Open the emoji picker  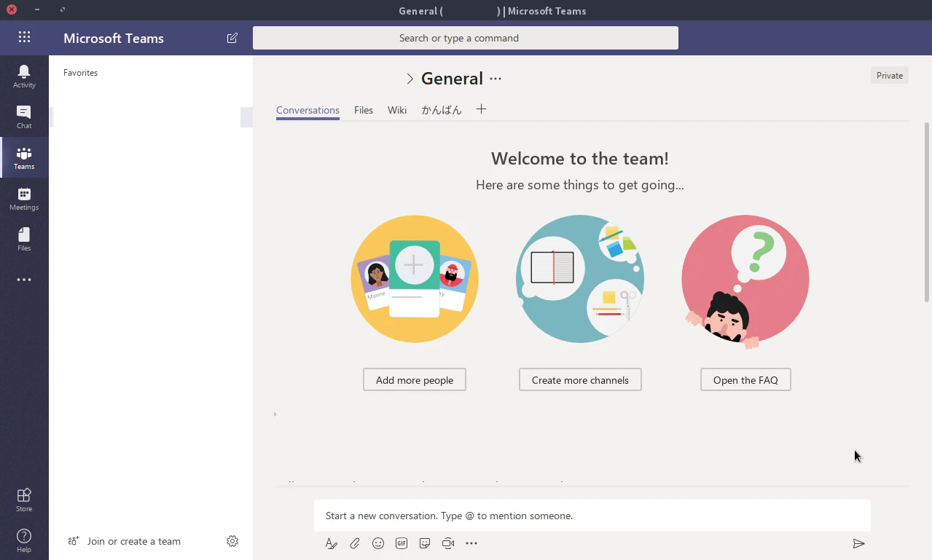coord(378,543)
